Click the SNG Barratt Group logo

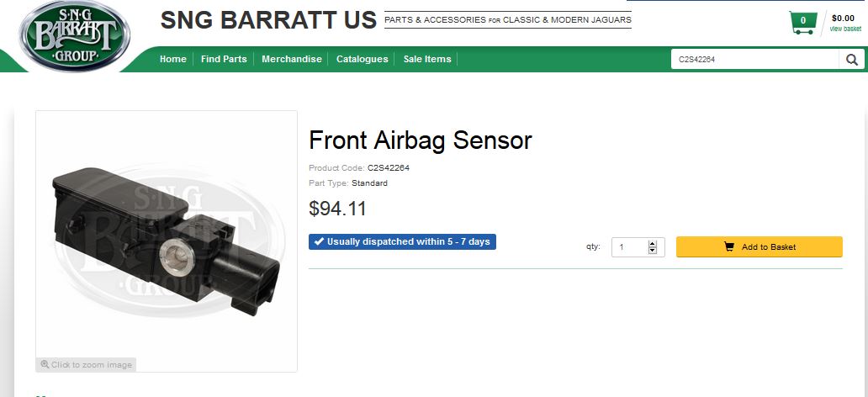pos(75,35)
